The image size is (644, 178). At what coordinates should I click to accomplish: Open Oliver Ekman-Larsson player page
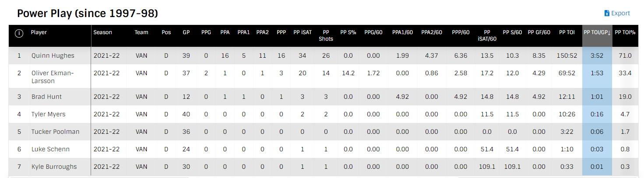[x=53, y=77]
